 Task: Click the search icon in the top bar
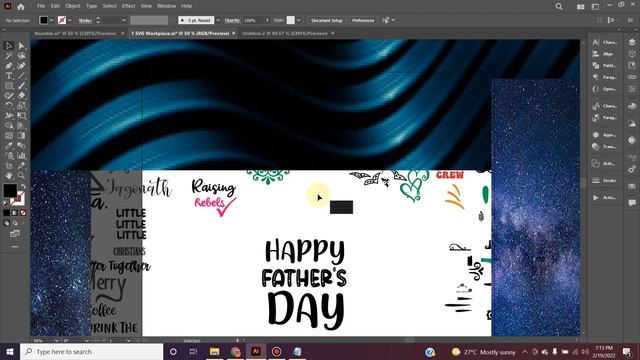(559, 7)
